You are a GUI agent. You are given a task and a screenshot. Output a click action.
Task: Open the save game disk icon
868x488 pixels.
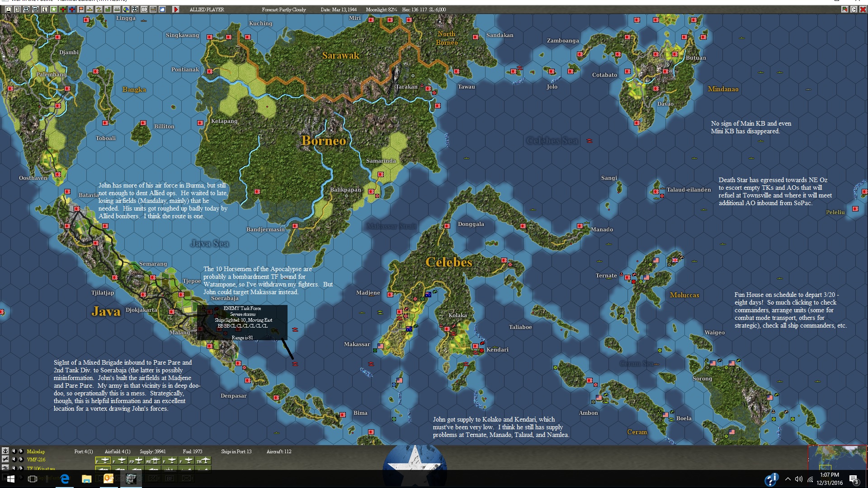point(8,9)
